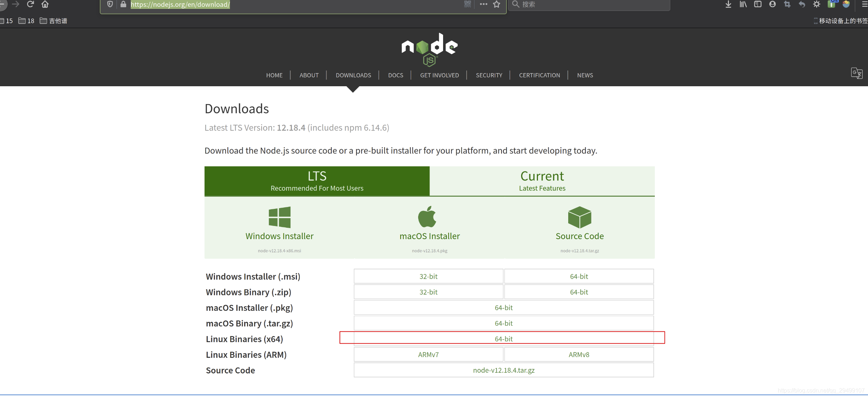Image resolution: width=868 pixels, height=397 pixels.
Task: Download 64-bit macOS Binary (.tar.gz)
Action: 504,323
